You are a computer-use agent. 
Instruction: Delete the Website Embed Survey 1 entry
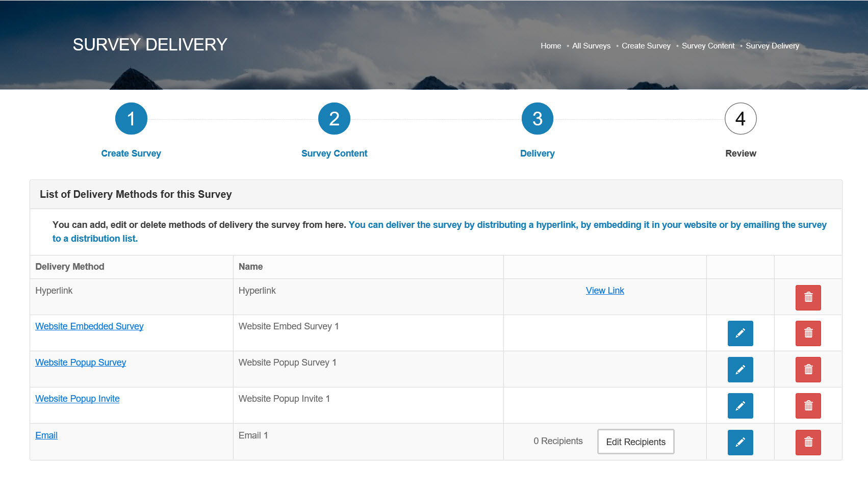pos(808,333)
